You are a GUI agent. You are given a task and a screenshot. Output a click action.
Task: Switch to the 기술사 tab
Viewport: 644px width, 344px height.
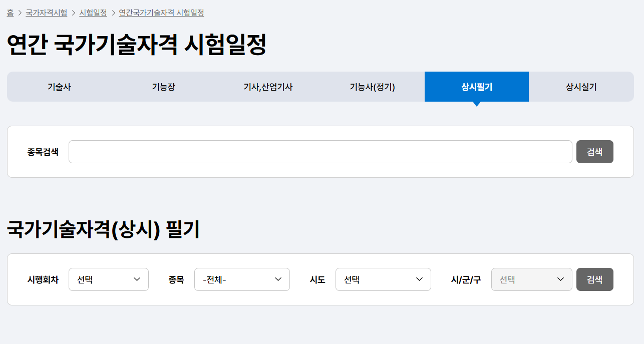(x=59, y=87)
